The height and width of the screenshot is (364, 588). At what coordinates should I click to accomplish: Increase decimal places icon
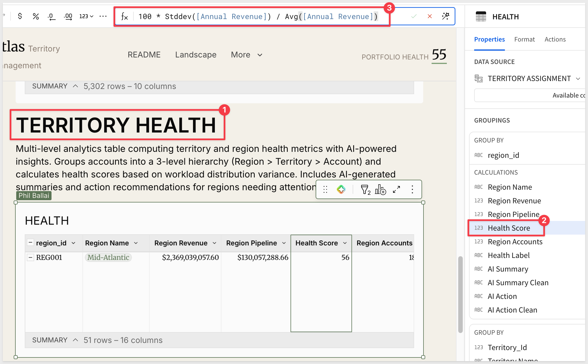(68, 16)
